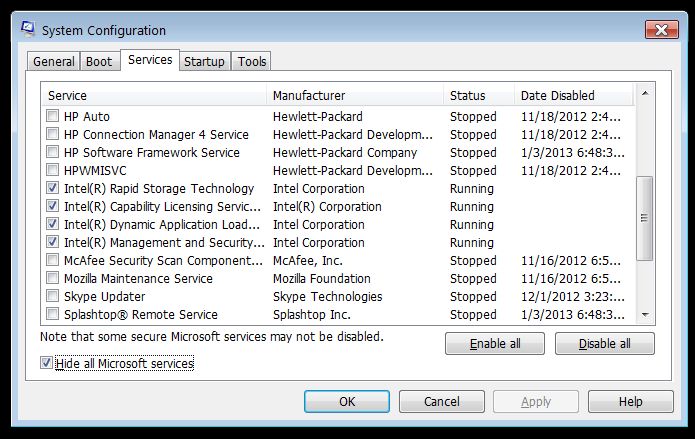Viewport: 695px width, 439px height.
Task: Open the Tools tab
Action: coord(252,62)
